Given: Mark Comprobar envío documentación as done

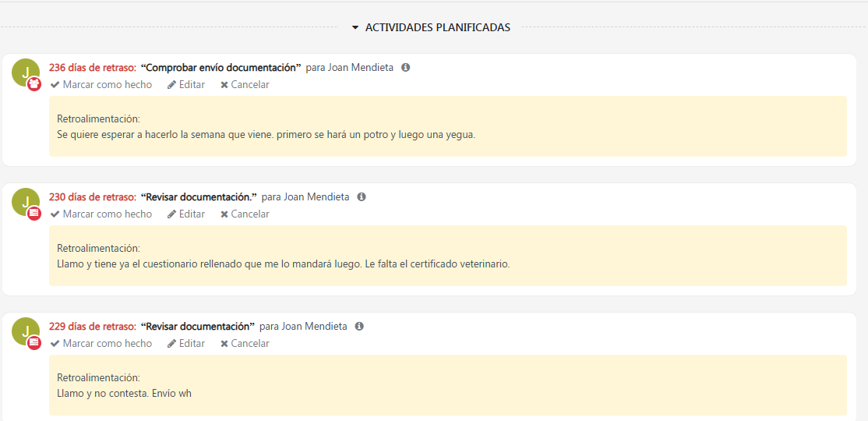Looking at the screenshot, I should [x=101, y=85].
